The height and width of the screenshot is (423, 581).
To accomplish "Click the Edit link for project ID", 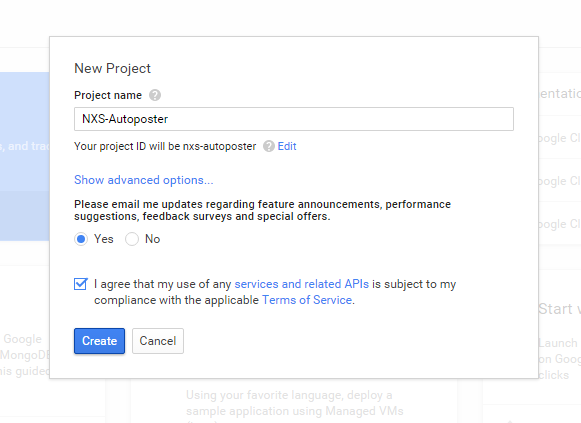I will [287, 146].
